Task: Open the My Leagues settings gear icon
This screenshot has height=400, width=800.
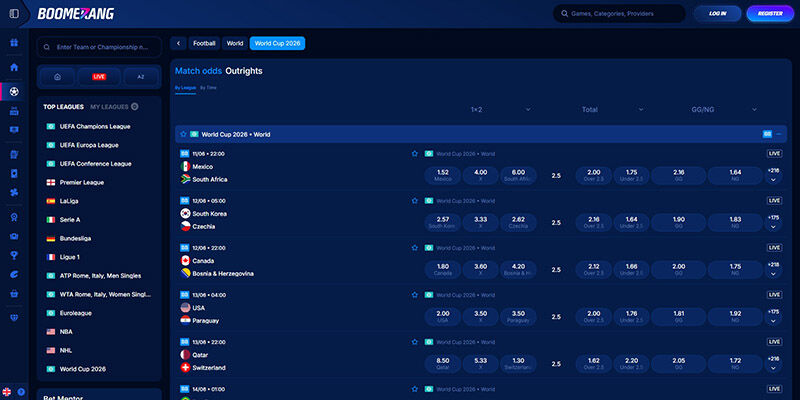Action: point(135,107)
